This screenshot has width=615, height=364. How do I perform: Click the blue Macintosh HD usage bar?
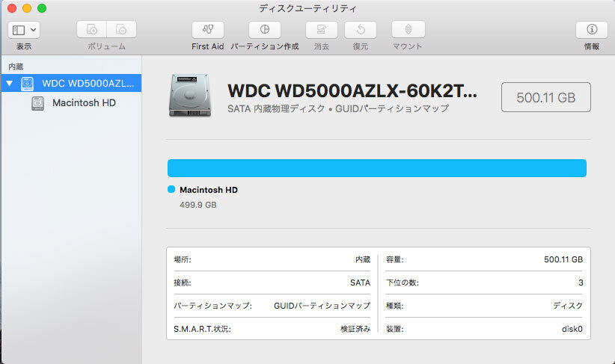pyautogui.click(x=377, y=168)
